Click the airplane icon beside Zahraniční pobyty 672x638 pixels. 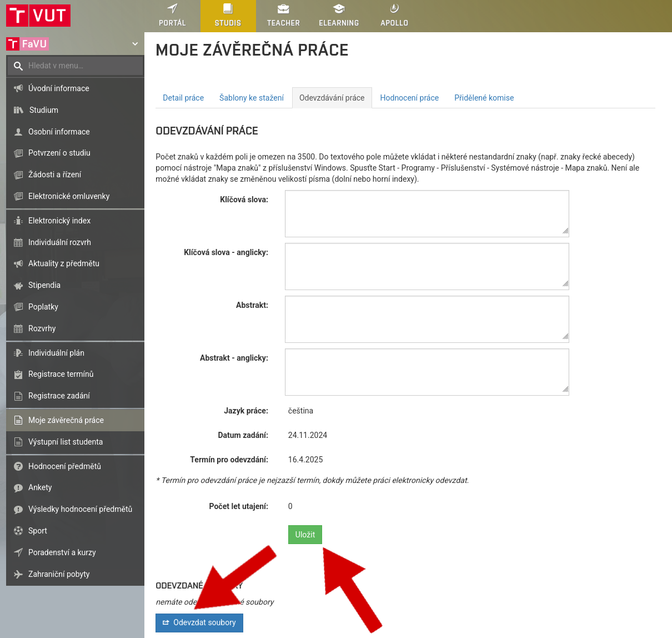(x=18, y=574)
